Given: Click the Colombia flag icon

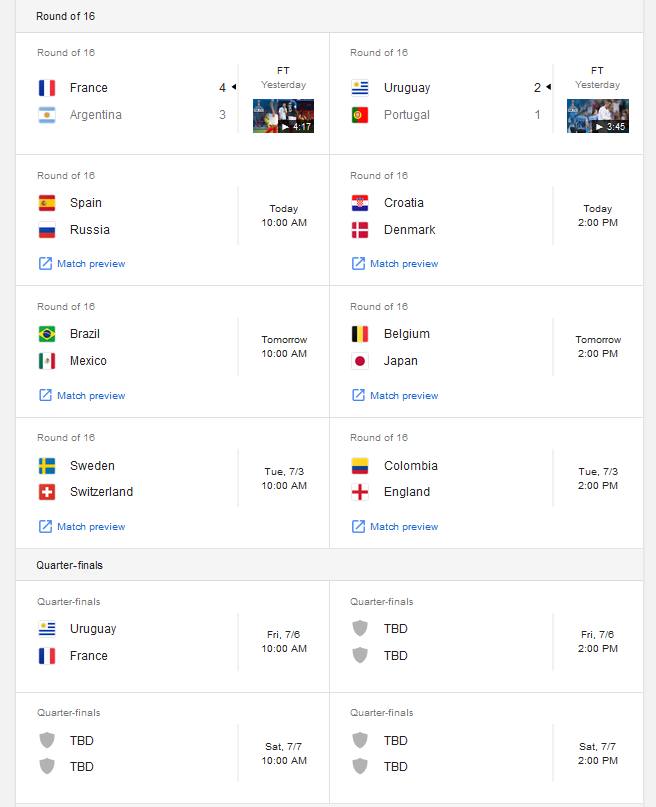Looking at the screenshot, I should (360, 466).
